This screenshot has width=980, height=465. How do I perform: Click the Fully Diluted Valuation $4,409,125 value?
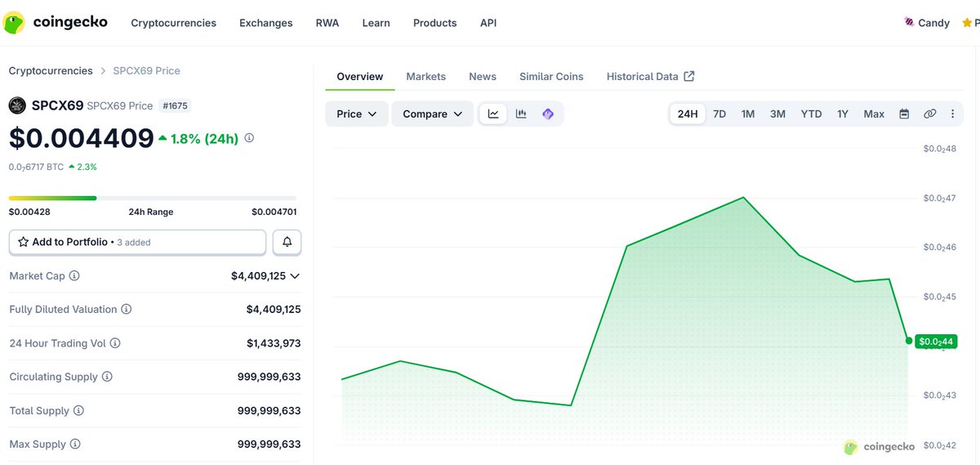point(274,310)
